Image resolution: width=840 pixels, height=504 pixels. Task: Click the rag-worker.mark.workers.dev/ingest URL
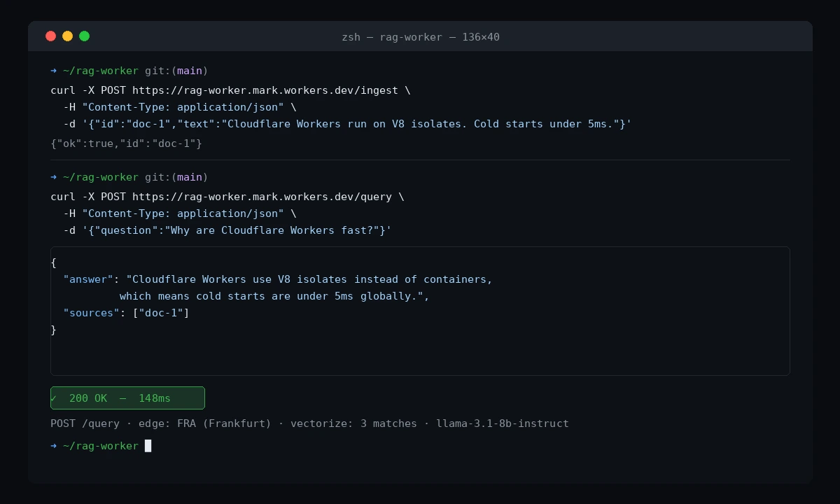(266, 90)
